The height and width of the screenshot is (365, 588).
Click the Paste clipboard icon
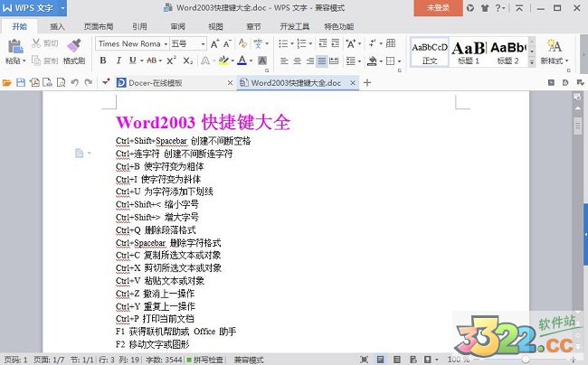(x=15, y=46)
